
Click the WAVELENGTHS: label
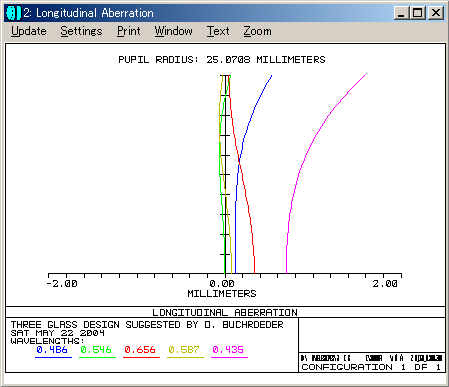coord(47,341)
